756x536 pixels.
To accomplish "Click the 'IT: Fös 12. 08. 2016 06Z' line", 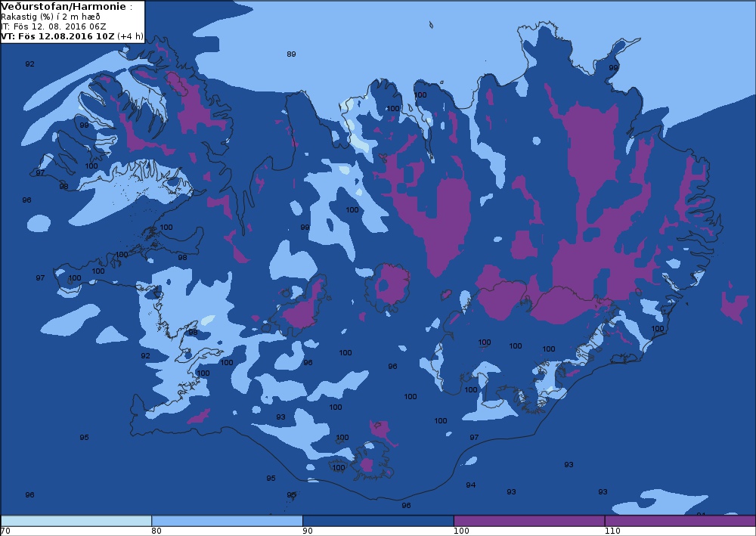I will point(54,26).
